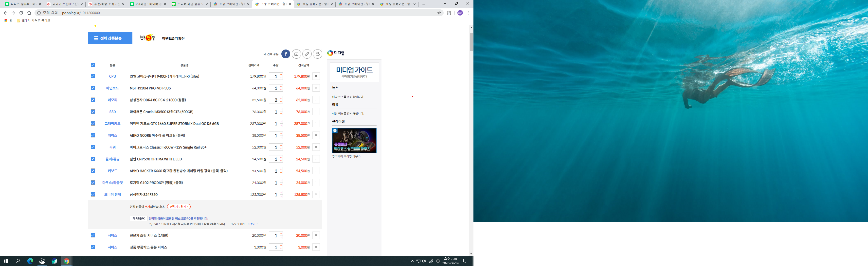Image resolution: width=868 pixels, height=266 pixels.
Task: Open 이벤트&기획전 menu item
Action: [173, 38]
